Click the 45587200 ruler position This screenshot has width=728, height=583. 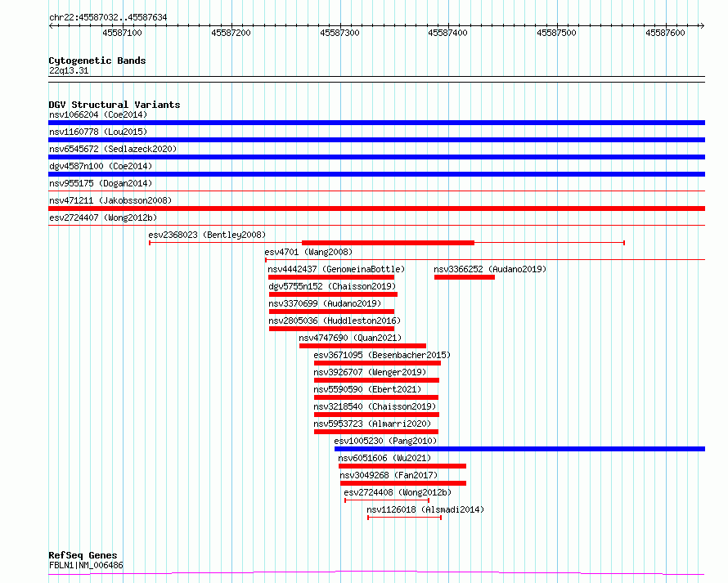point(231,33)
